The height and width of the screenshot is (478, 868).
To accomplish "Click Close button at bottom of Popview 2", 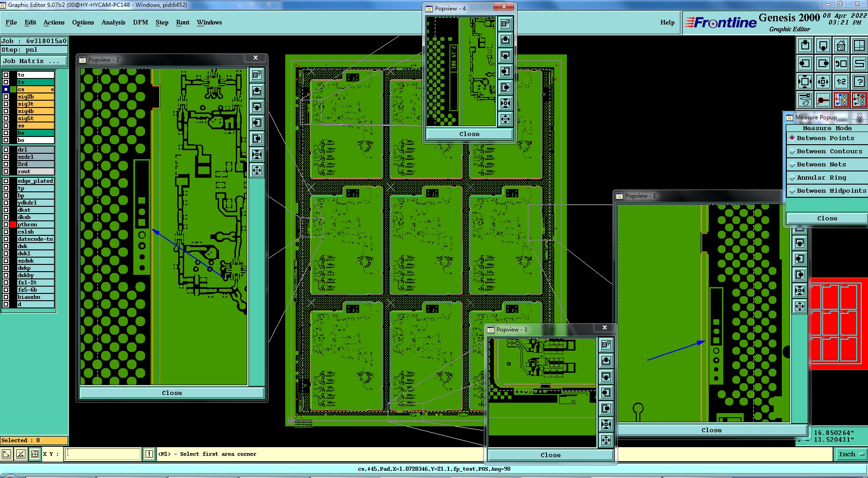I will [172, 393].
